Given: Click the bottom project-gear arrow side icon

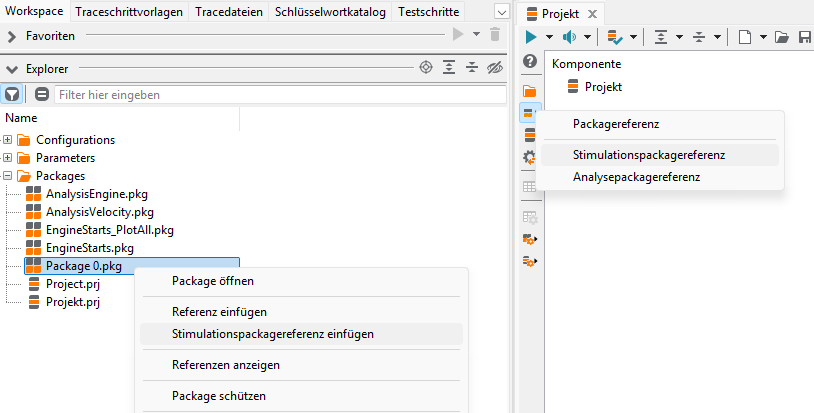Looking at the screenshot, I should point(530,261).
